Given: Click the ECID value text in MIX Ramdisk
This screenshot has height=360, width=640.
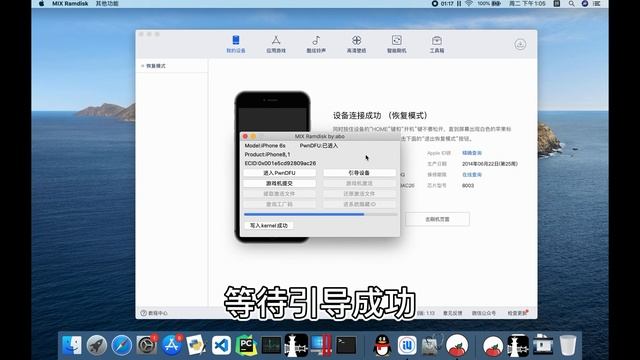Looking at the screenshot, I should [x=280, y=163].
